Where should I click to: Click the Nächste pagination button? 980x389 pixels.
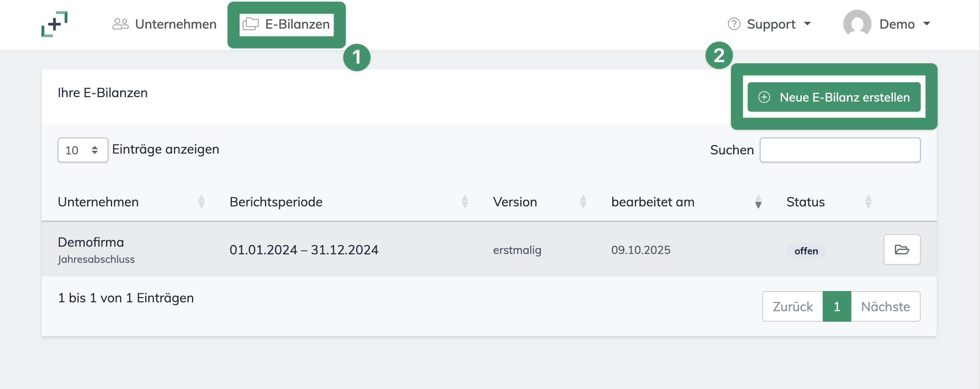[x=885, y=306]
